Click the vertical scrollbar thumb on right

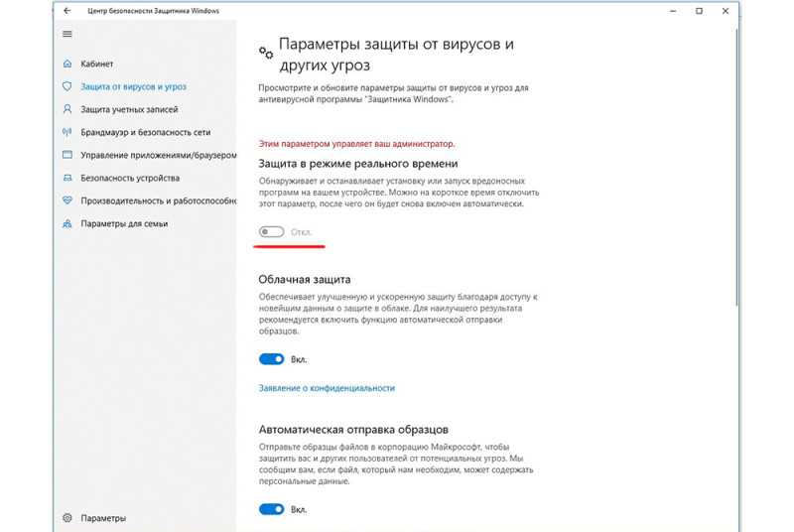(x=736, y=167)
